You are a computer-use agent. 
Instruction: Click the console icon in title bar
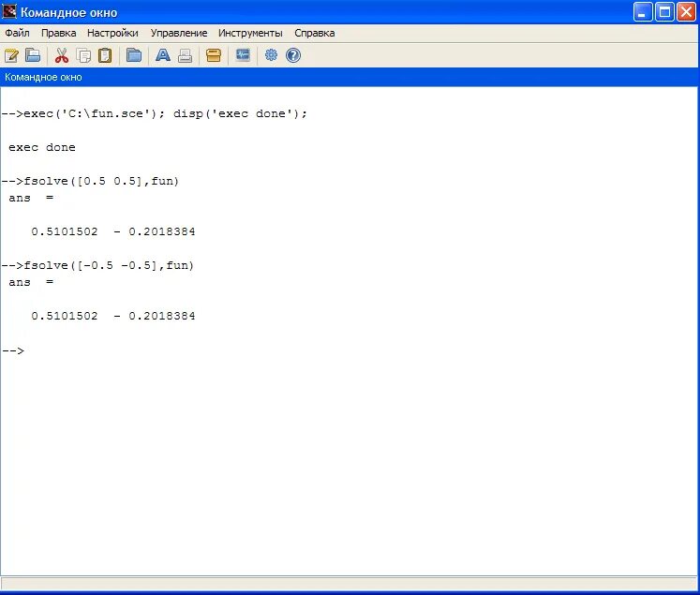pyautogui.click(x=9, y=11)
